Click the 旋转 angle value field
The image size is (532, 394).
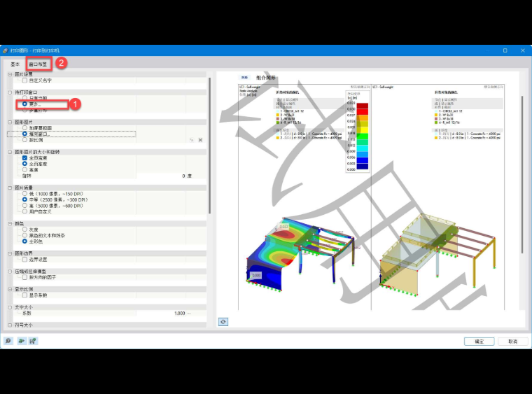point(162,176)
